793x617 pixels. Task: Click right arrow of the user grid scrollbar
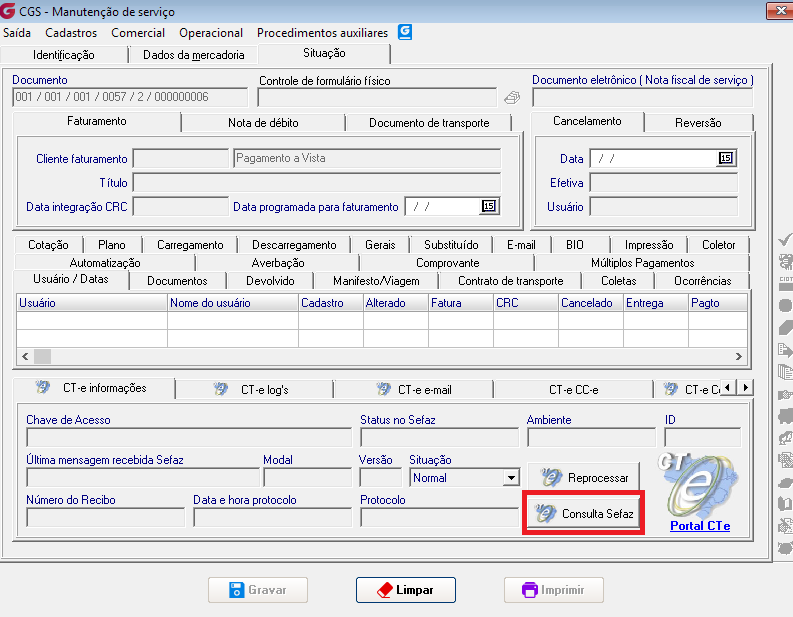coord(739,357)
